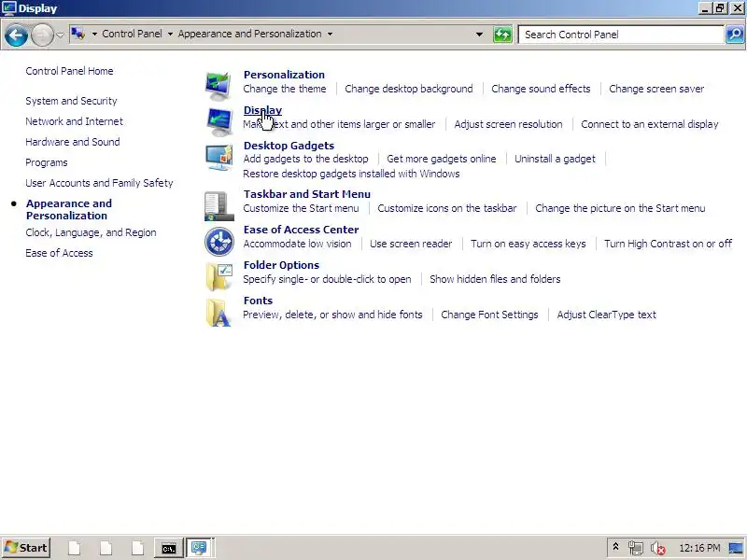Click the Display window title bar icon
Screen dimensions: 747x560
click(9, 8)
